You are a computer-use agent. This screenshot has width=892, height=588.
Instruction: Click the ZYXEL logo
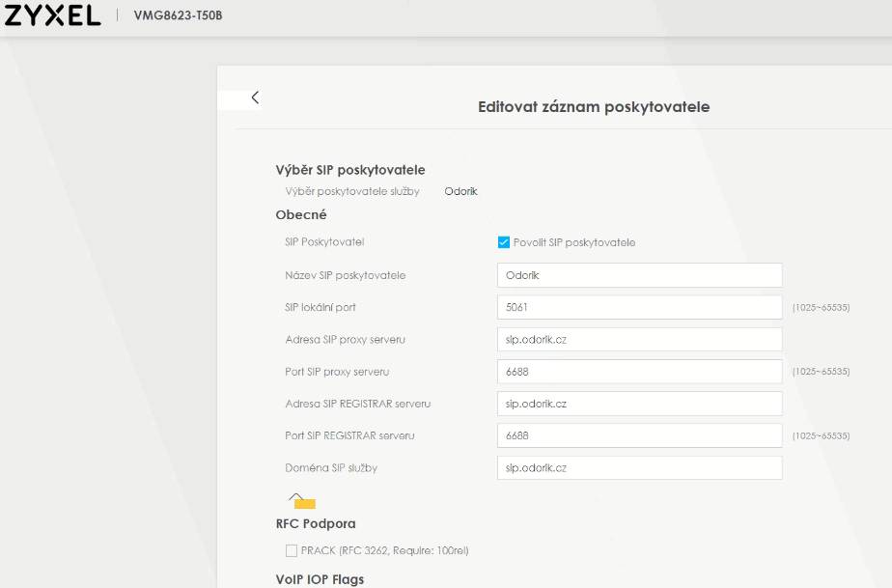point(53,15)
